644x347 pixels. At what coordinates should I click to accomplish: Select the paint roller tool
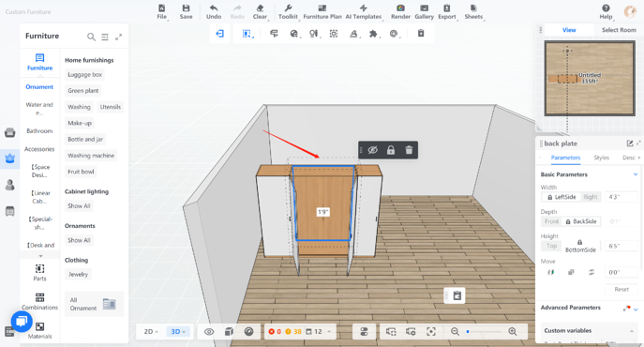tap(274, 34)
